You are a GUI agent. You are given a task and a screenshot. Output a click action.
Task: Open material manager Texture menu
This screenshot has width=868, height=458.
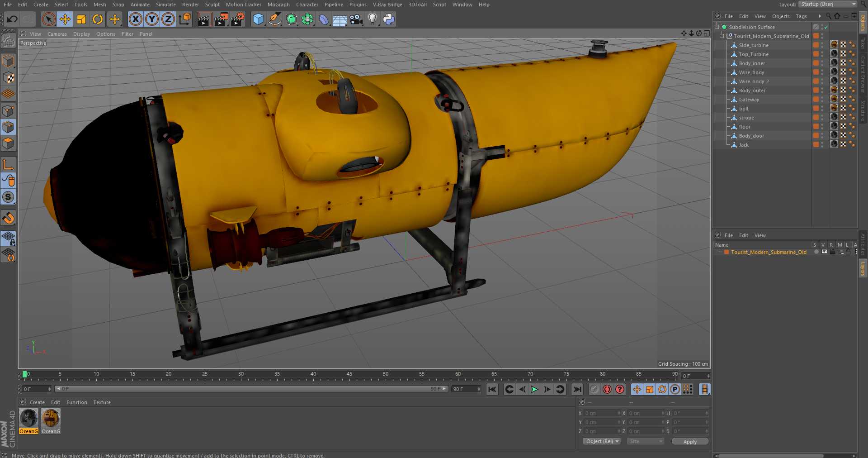[x=102, y=402]
